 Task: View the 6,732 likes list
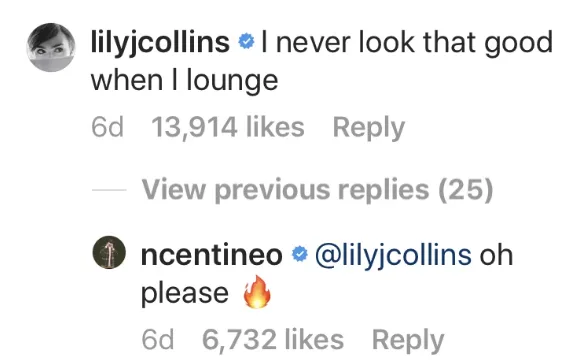[273, 340]
